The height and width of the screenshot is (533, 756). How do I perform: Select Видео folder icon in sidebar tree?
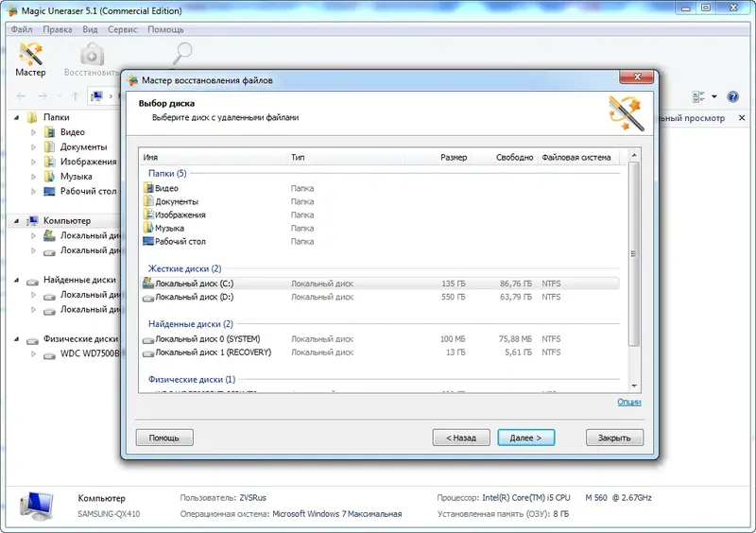[49, 131]
